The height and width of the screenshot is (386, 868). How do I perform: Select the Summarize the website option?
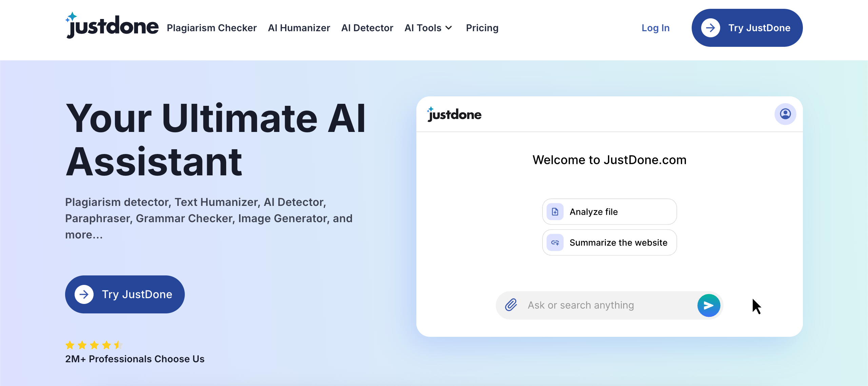pos(609,243)
